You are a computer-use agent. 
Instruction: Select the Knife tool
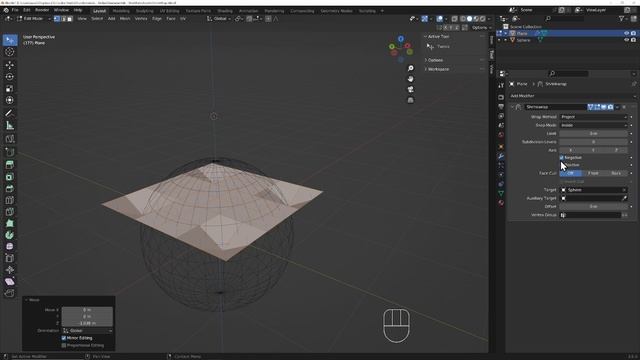[10, 212]
